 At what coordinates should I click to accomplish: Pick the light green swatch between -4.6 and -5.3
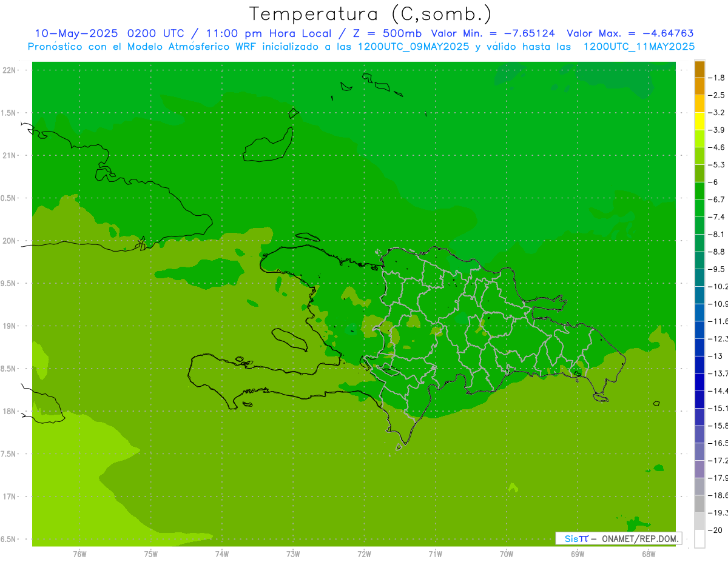click(x=699, y=156)
